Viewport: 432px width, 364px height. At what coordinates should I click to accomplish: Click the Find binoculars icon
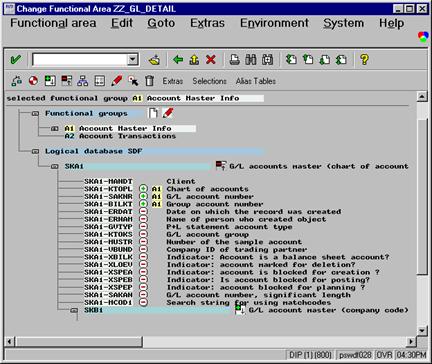[251, 60]
